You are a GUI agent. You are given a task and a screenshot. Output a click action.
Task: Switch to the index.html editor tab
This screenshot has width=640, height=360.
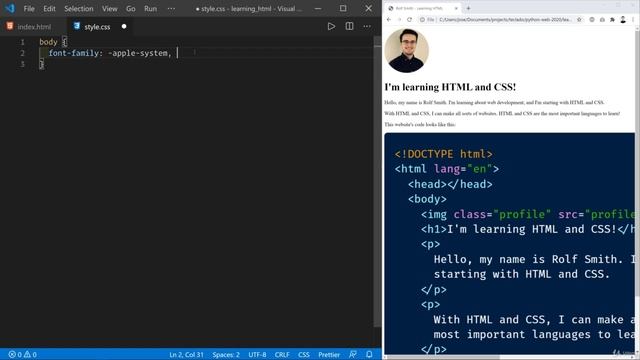click(x=34, y=27)
